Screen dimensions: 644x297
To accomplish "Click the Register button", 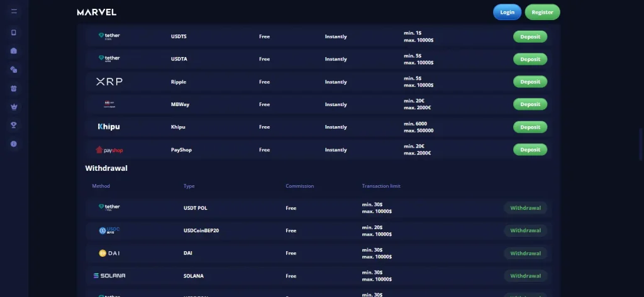I will click(542, 13).
